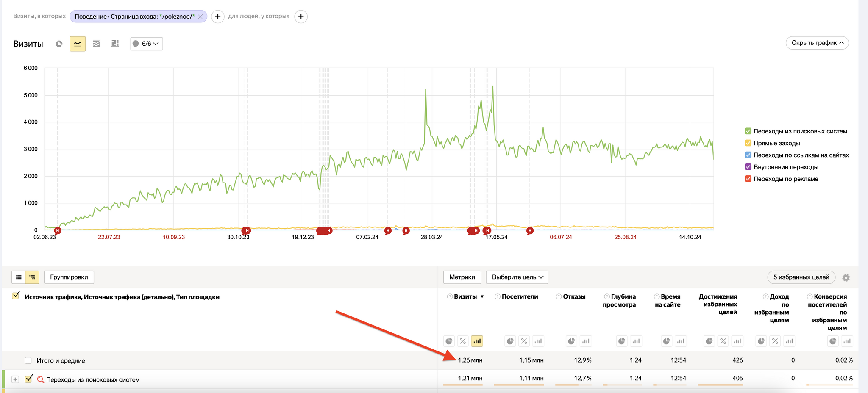Switch chart to stacked area view
This screenshot has height=393, width=868.
96,44
